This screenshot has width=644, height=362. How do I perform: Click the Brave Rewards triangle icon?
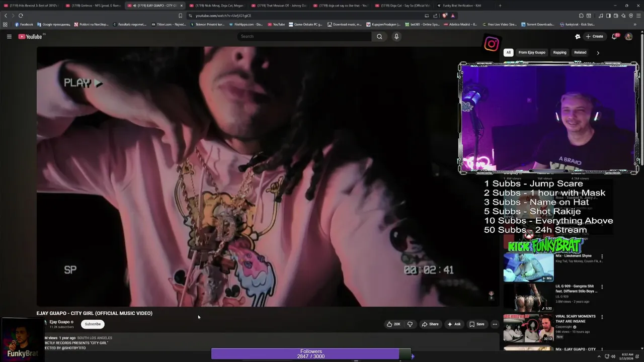[x=453, y=16]
